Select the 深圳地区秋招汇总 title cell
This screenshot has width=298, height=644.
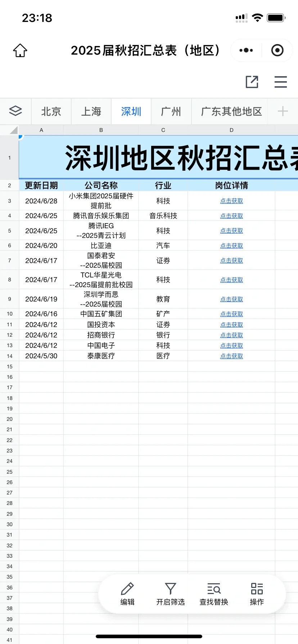point(158,157)
